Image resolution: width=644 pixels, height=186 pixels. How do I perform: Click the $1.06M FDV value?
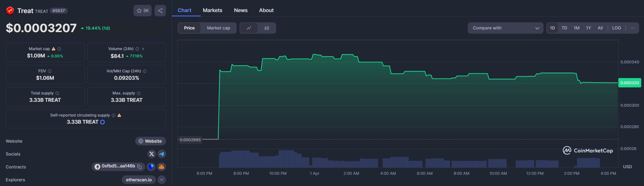45,78
